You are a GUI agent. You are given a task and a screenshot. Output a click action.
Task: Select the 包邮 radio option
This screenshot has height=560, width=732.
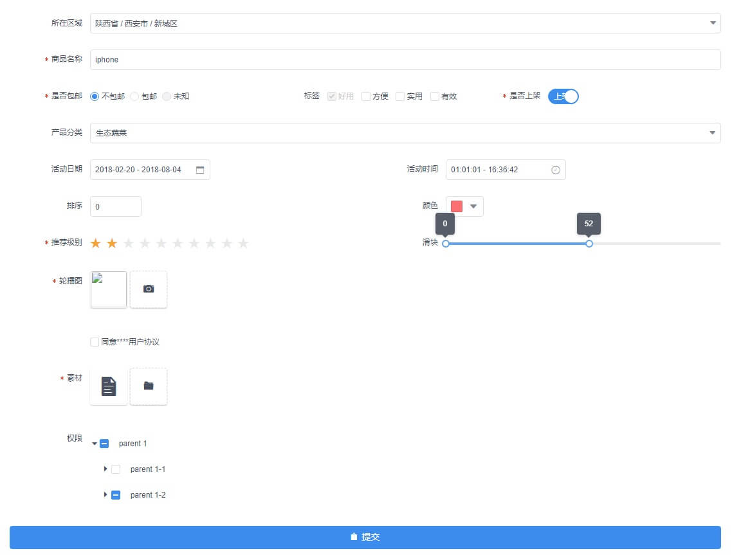134,96
